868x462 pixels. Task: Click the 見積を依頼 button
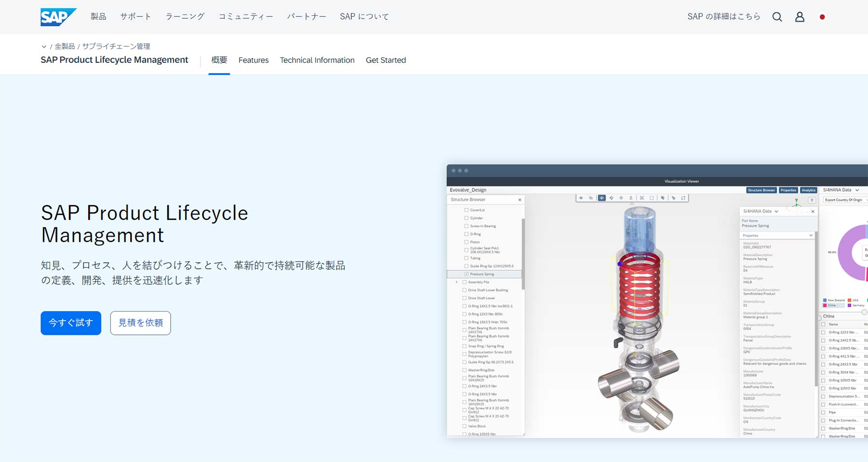tap(140, 323)
